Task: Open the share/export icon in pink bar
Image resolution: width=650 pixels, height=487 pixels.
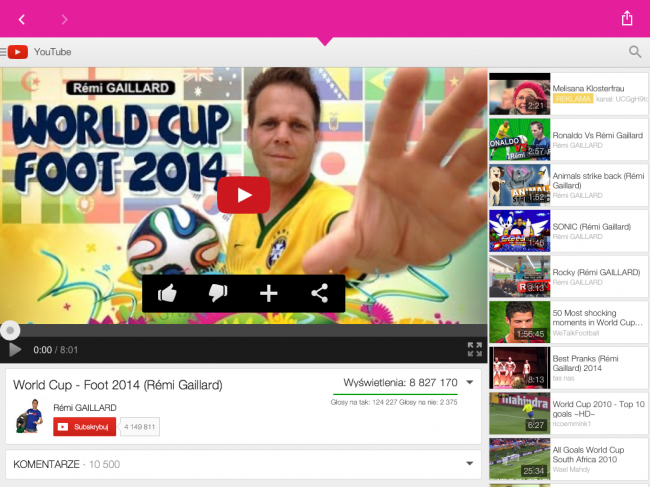Action: (x=627, y=18)
